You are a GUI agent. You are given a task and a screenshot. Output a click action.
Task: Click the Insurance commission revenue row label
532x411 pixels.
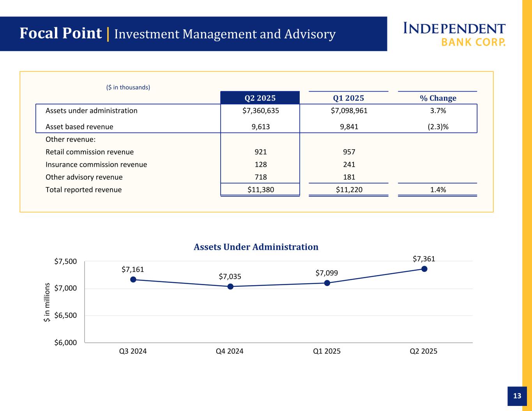pyautogui.click(x=96, y=164)
